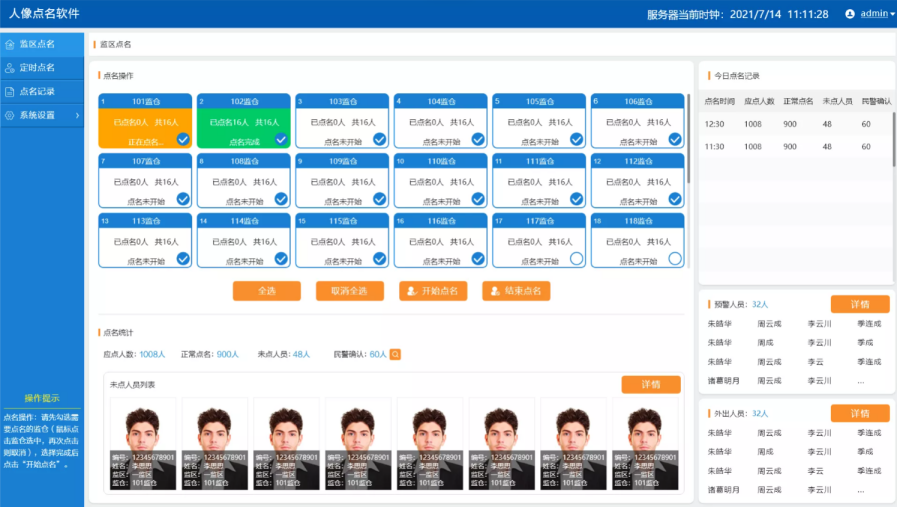Click the home icon beside 监区点名
897x507 pixels.
pyautogui.click(x=10, y=44)
